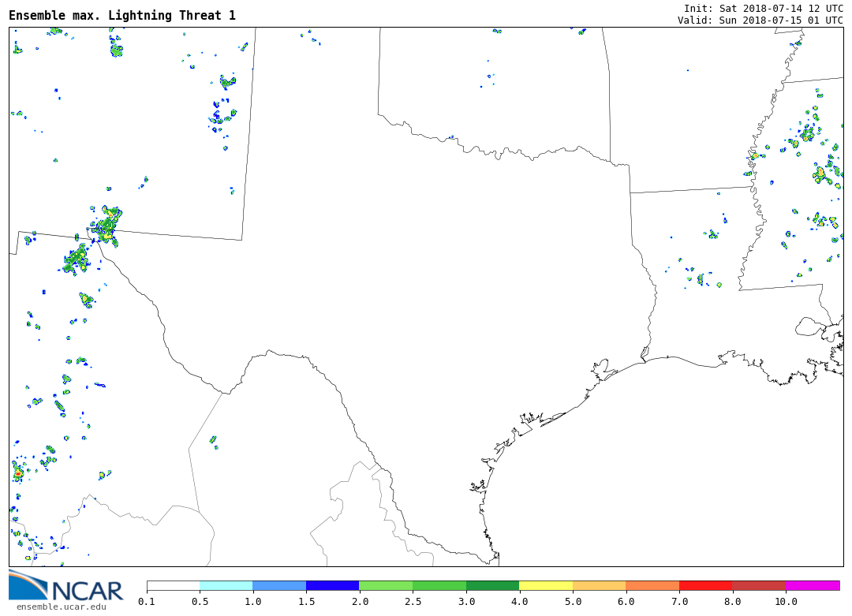
Task: Select the dark red colorbar segment
Action: pos(759,586)
